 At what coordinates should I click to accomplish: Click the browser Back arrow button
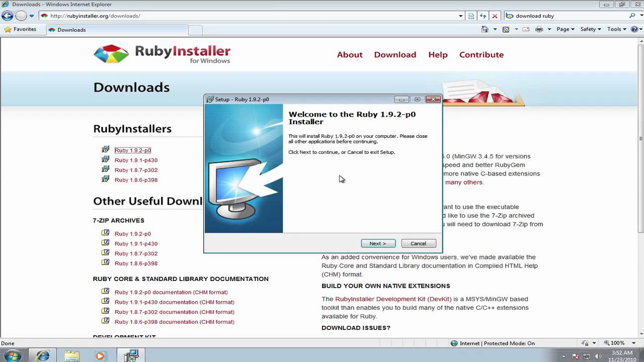click(x=7, y=16)
